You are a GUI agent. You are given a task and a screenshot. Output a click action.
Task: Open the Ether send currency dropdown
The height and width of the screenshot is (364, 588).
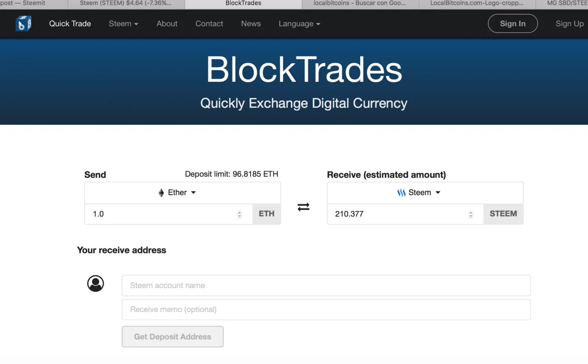click(x=182, y=193)
